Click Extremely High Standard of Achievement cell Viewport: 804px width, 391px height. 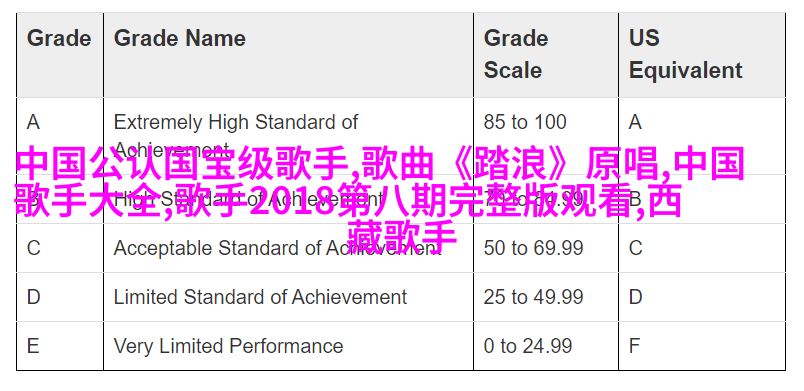[x=288, y=136]
